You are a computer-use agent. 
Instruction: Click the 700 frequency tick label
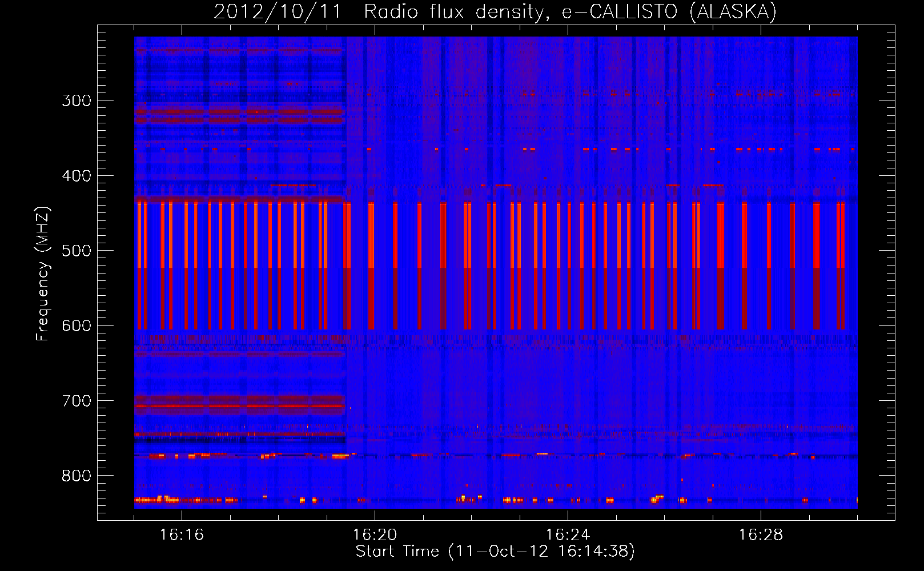point(77,401)
